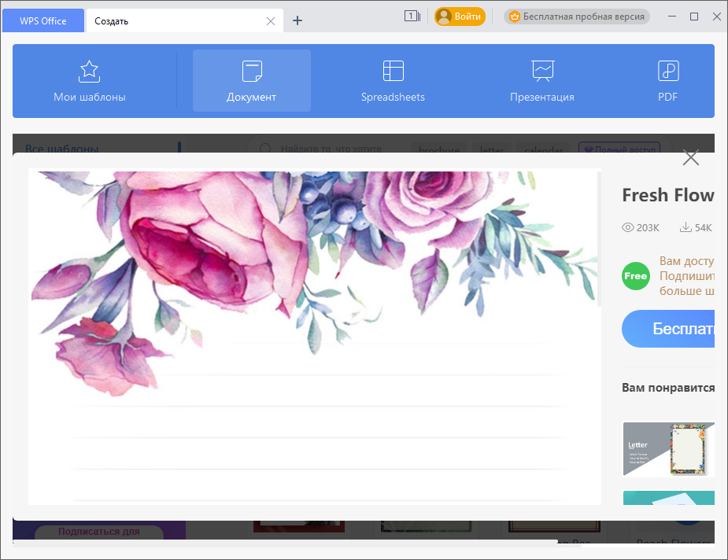
Task: Click the Вам понравится heading
Action: pos(668,388)
